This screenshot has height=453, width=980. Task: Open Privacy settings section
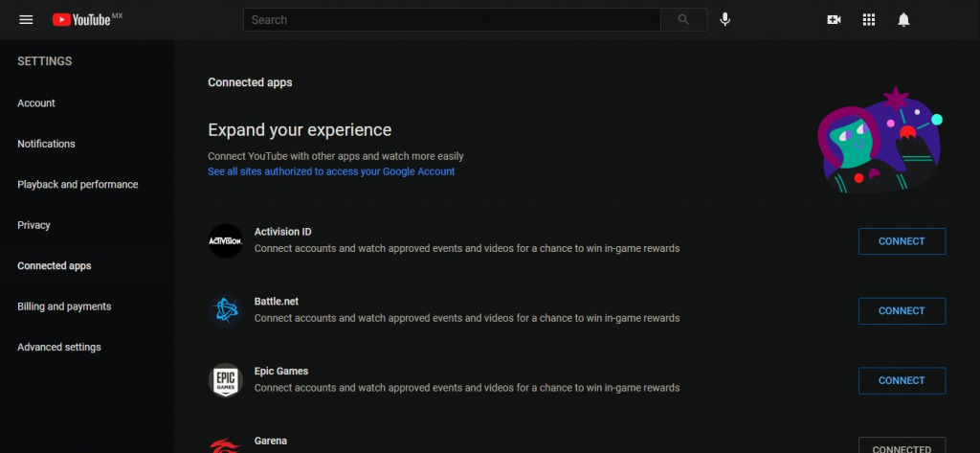33,225
